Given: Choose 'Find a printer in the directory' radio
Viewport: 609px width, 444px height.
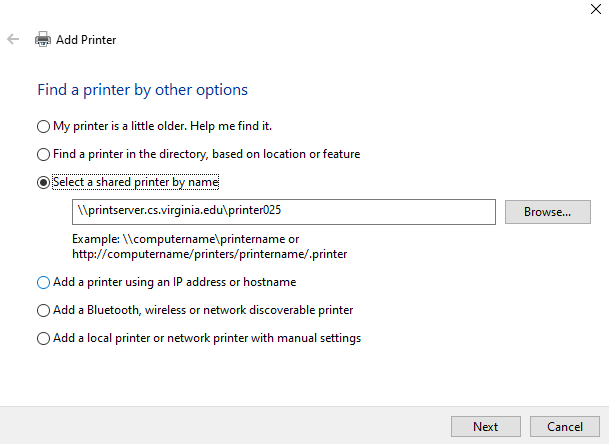Looking at the screenshot, I should (x=43, y=154).
